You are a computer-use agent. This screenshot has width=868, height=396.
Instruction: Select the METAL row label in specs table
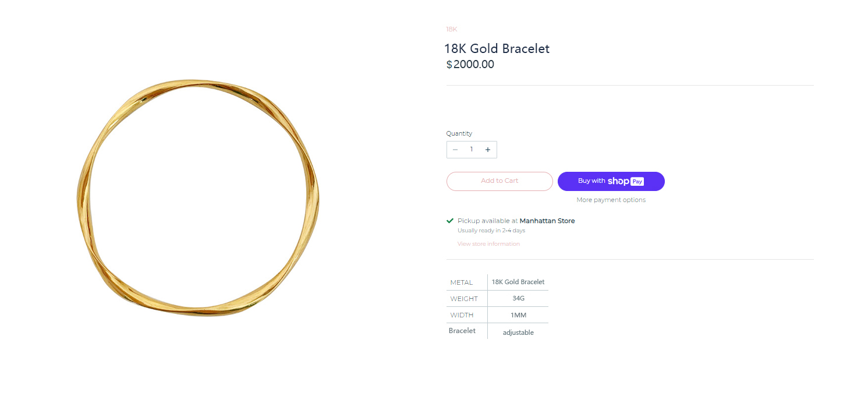[462, 282]
